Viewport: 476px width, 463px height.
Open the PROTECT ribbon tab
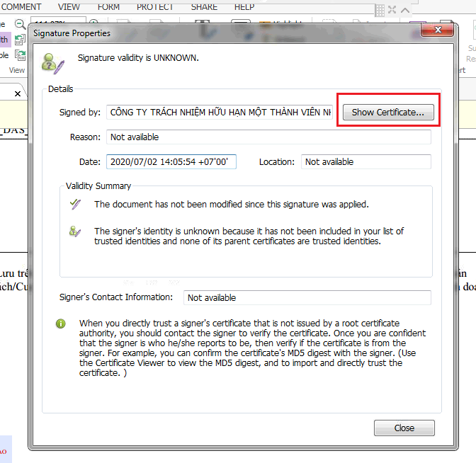(155, 6)
